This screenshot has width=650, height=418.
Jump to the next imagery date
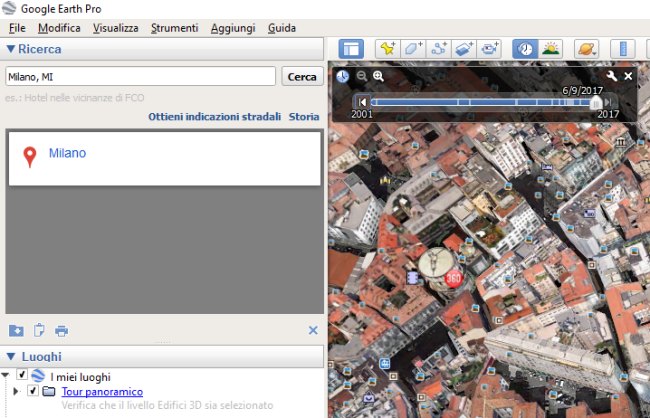click(608, 102)
